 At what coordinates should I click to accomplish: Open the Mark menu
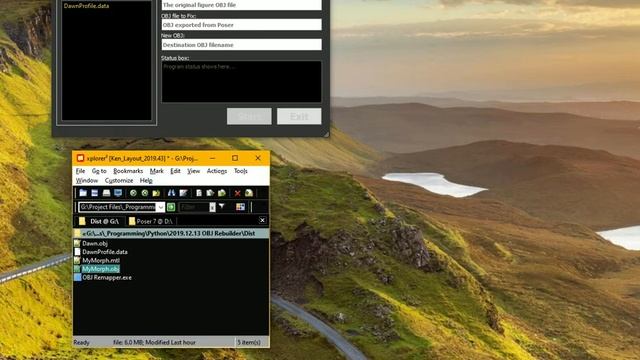click(157, 171)
